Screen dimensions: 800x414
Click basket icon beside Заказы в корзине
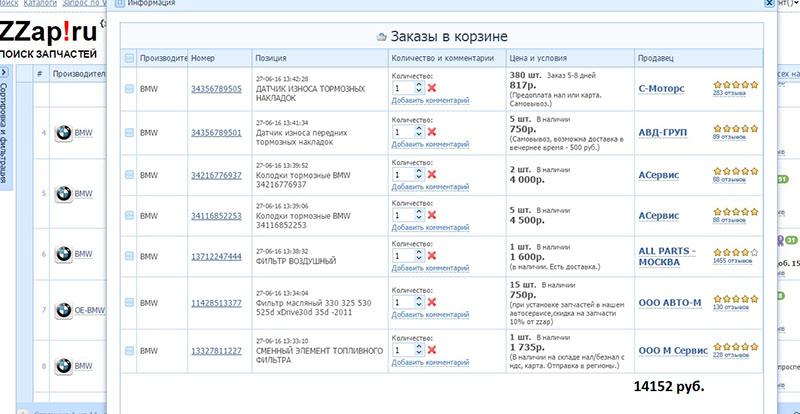382,37
